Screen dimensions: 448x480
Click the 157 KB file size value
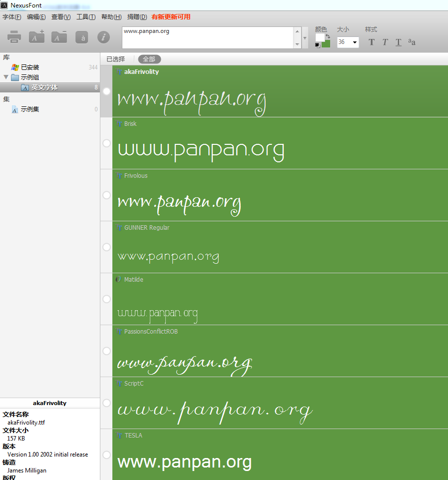(x=16, y=439)
